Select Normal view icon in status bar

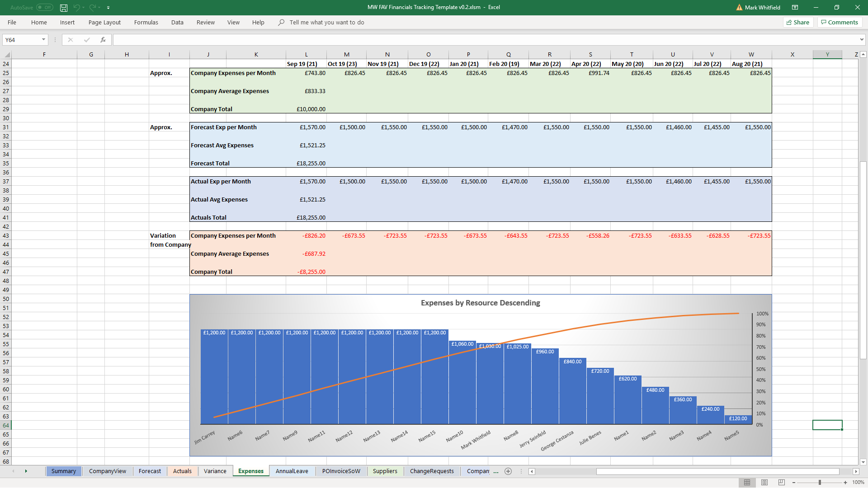[x=747, y=482]
